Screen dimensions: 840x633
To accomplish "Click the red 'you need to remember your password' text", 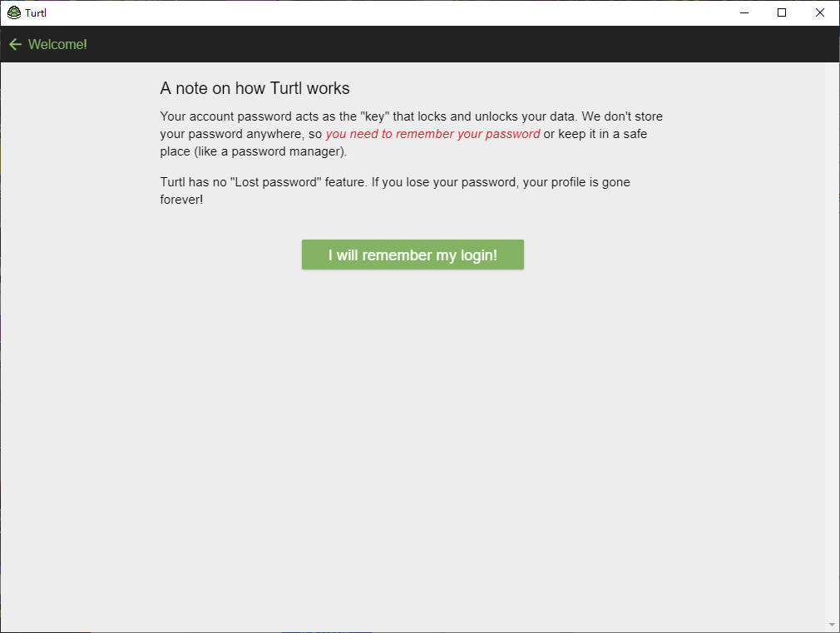I will click(432, 134).
